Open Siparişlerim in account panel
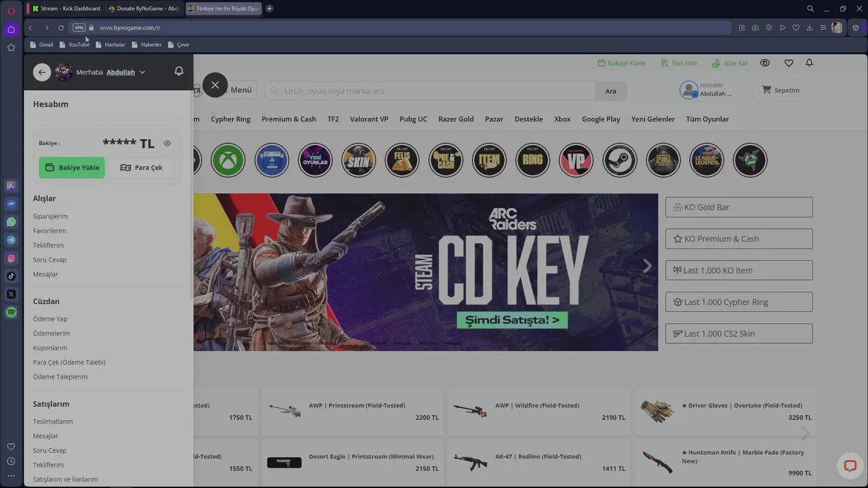This screenshot has width=868, height=488. point(50,216)
